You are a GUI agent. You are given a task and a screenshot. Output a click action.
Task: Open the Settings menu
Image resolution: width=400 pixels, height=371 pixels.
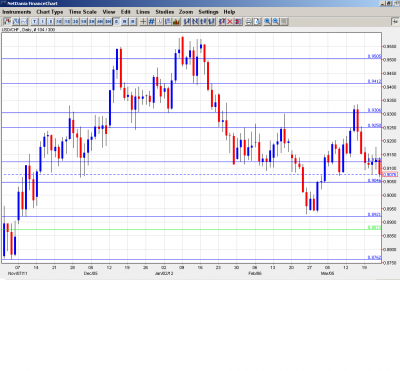pyautogui.click(x=208, y=12)
